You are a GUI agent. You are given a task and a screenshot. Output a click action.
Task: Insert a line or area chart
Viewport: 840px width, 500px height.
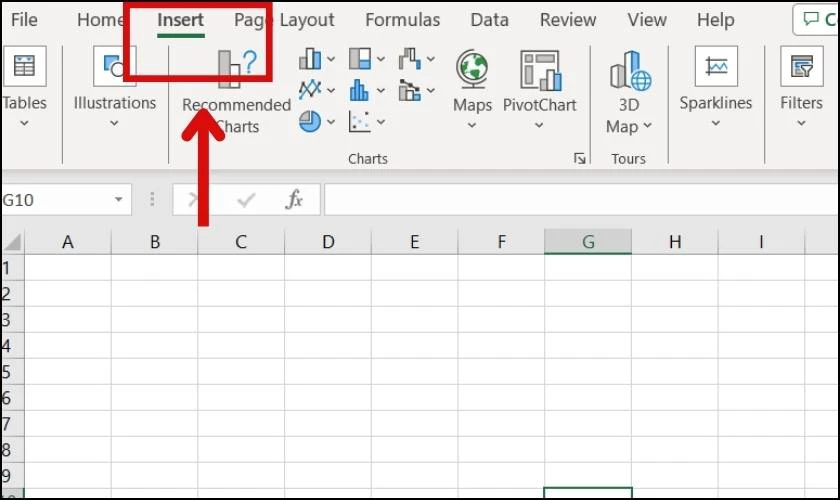pyautogui.click(x=310, y=90)
